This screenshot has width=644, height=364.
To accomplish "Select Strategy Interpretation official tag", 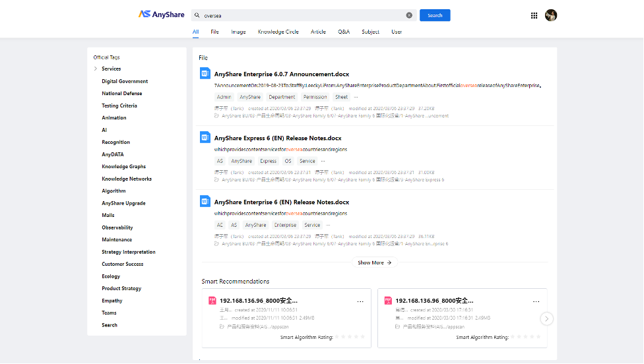I will tap(129, 253).
